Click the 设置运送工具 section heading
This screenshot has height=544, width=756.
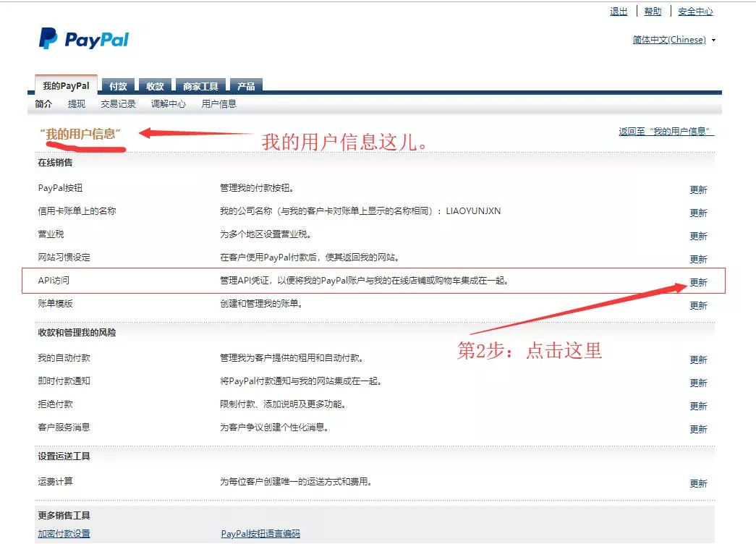tap(64, 456)
